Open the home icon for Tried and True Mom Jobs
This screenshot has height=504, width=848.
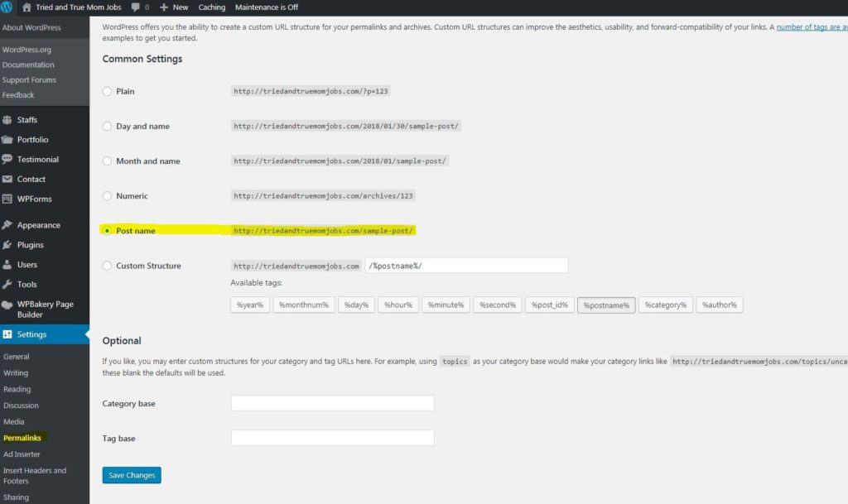click(26, 7)
